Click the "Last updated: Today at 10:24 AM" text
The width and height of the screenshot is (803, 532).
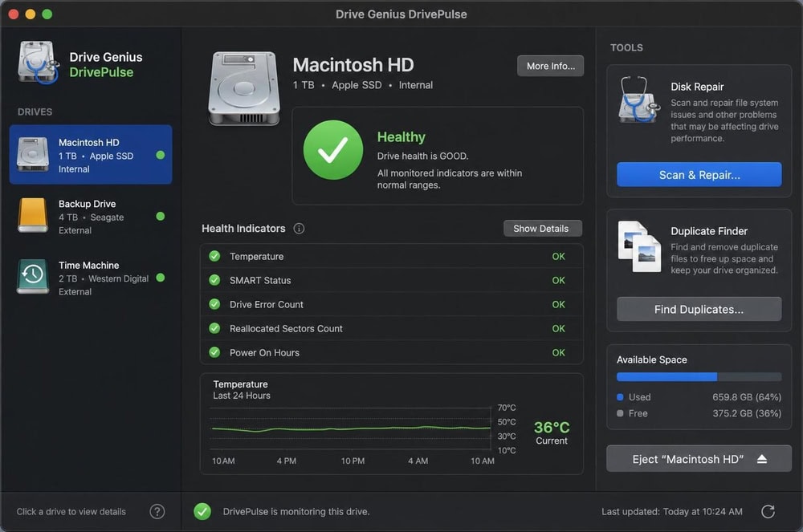pyautogui.click(x=672, y=512)
